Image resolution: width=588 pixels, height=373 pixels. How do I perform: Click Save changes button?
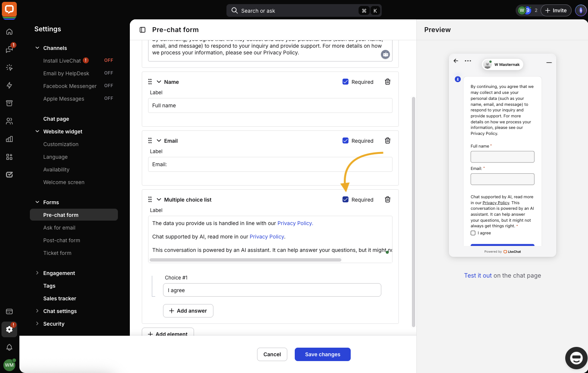pos(323,354)
